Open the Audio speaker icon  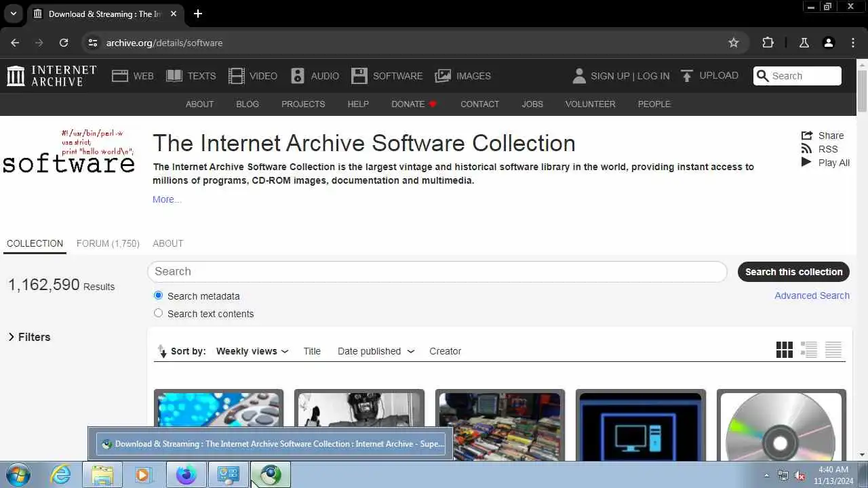click(298, 76)
